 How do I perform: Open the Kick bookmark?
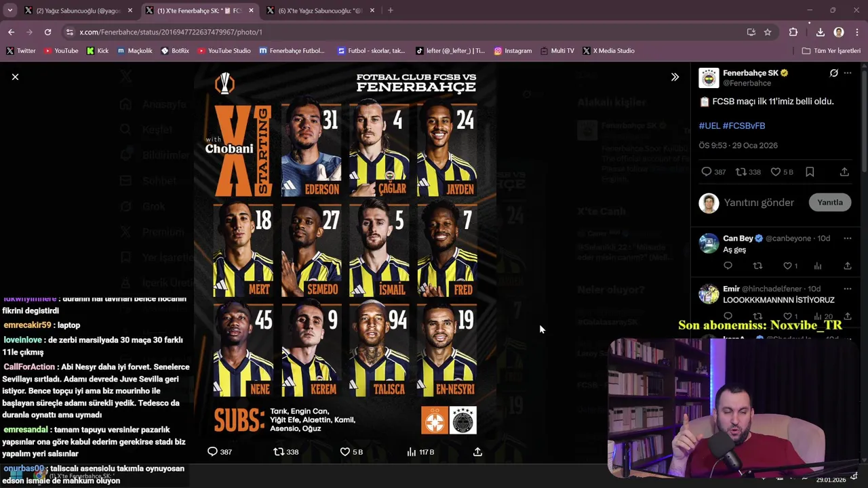click(98, 51)
